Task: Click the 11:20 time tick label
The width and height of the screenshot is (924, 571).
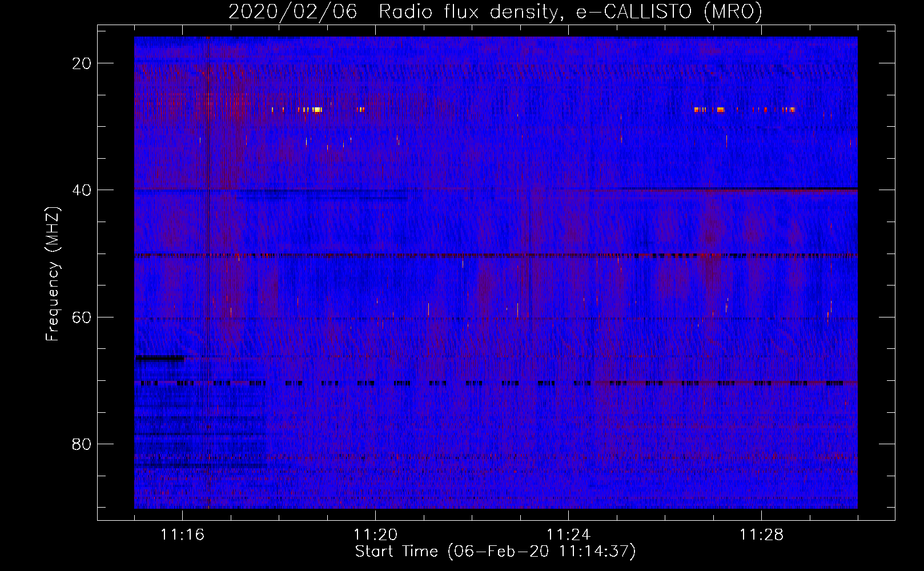Action: pos(376,534)
